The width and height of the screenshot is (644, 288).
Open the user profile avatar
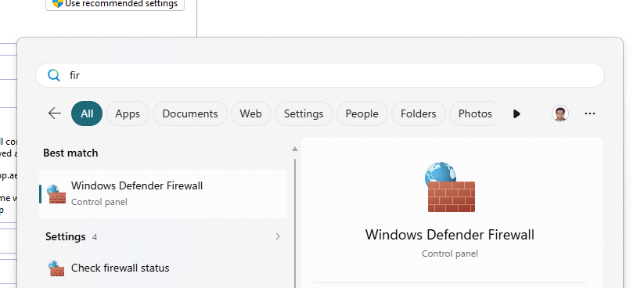[x=559, y=113]
